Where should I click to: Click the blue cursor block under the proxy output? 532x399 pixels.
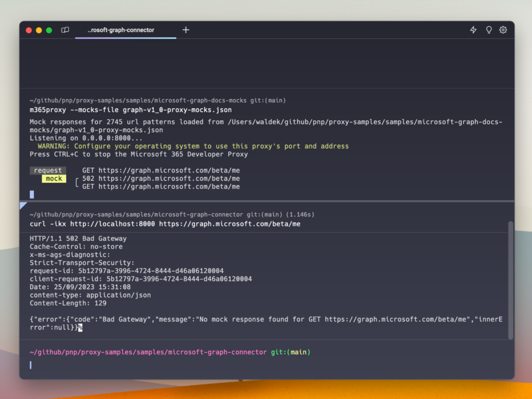31,194
